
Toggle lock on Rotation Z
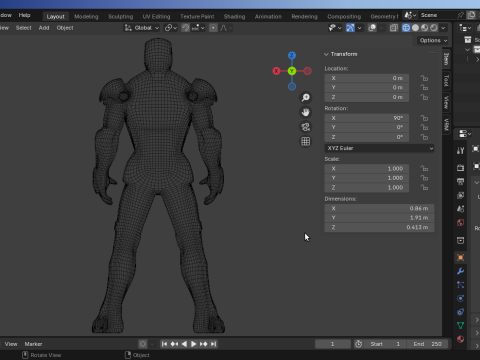424,137
